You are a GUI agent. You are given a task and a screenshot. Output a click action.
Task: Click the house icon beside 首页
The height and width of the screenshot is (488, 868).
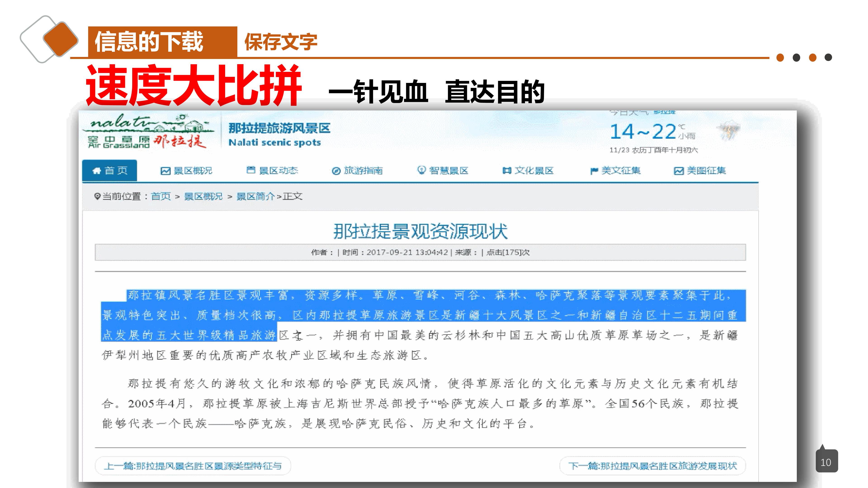tap(97, 171)
